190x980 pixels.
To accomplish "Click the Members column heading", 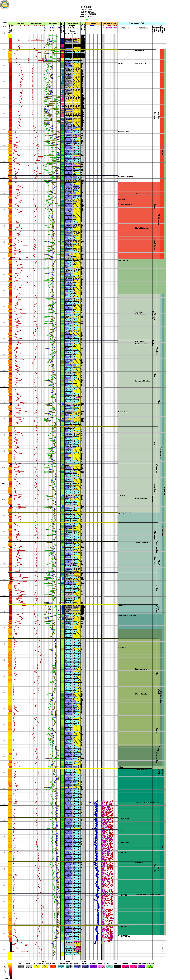I will click(x=125, y=28).
